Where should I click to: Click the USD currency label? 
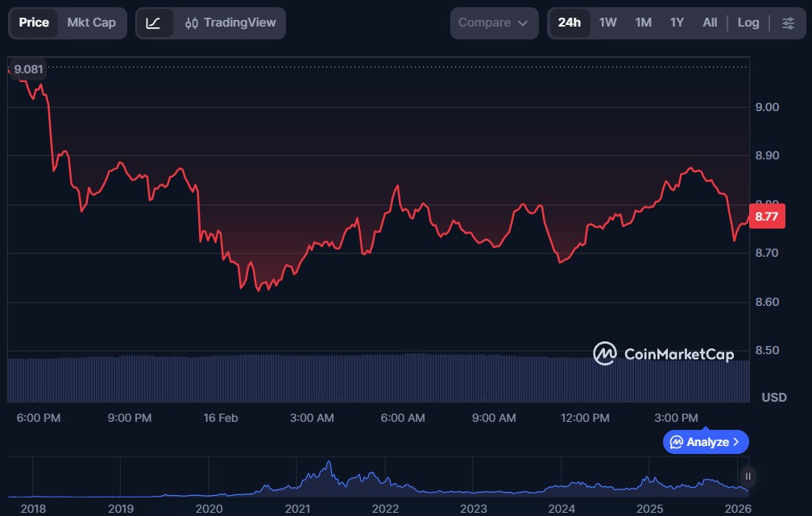(773, 398)
